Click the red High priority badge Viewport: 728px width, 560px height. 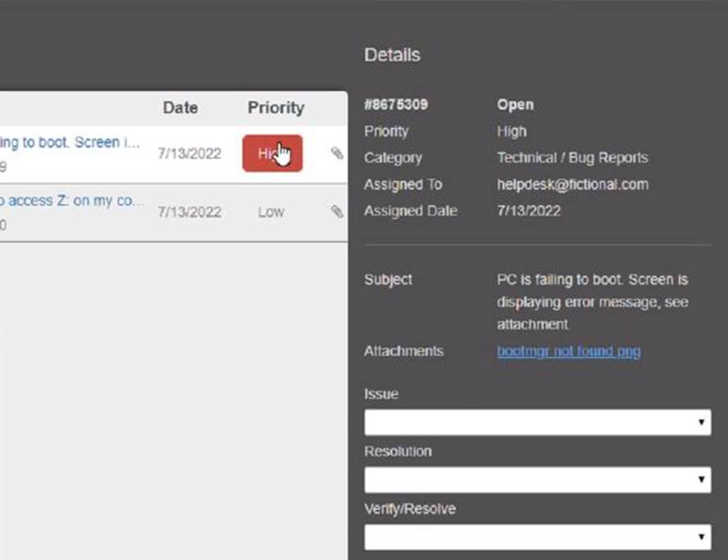[272, 153]
